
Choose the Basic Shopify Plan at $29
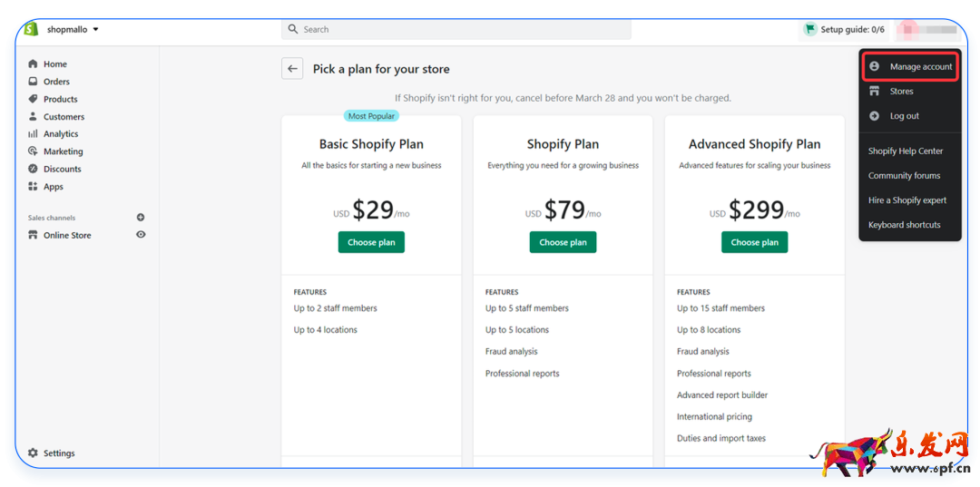point(371,242)
